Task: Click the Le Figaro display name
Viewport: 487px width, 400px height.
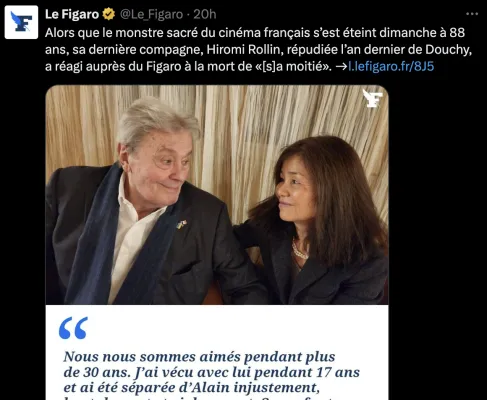Action: click(72, 14)
